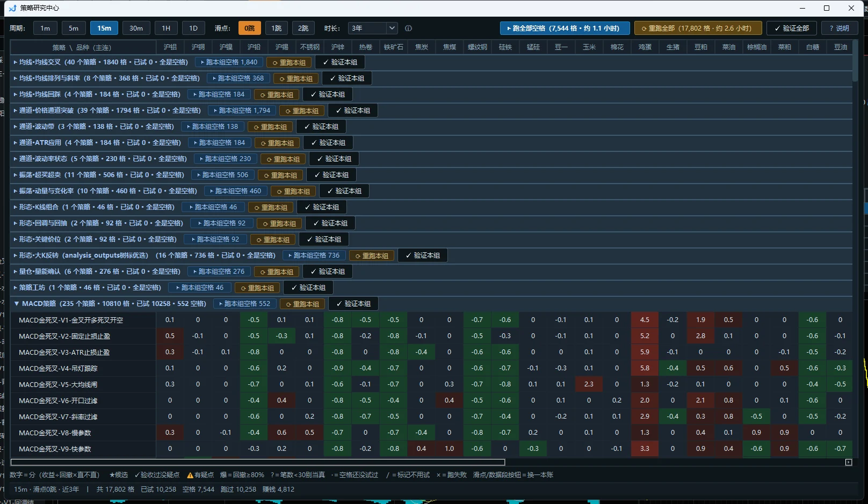Set slippage to 2跳
Image resolution: width=868 pixels, height=504 pixels.
(303, 28)
